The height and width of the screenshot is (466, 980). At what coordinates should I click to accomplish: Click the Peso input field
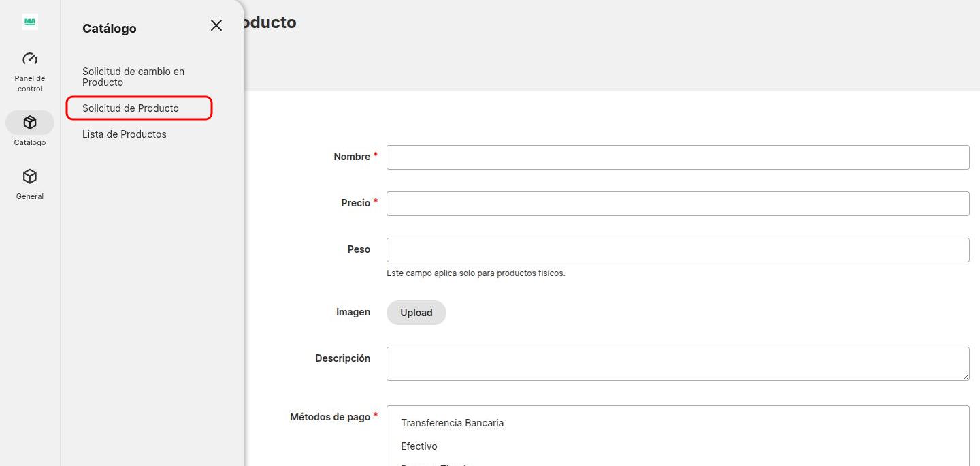pos(677,249)
